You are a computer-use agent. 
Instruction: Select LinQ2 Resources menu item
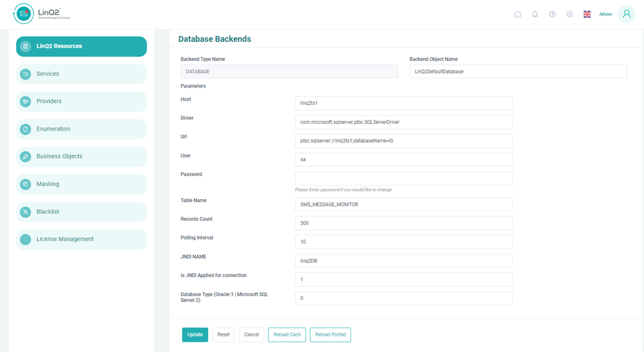tap(82, 46)
